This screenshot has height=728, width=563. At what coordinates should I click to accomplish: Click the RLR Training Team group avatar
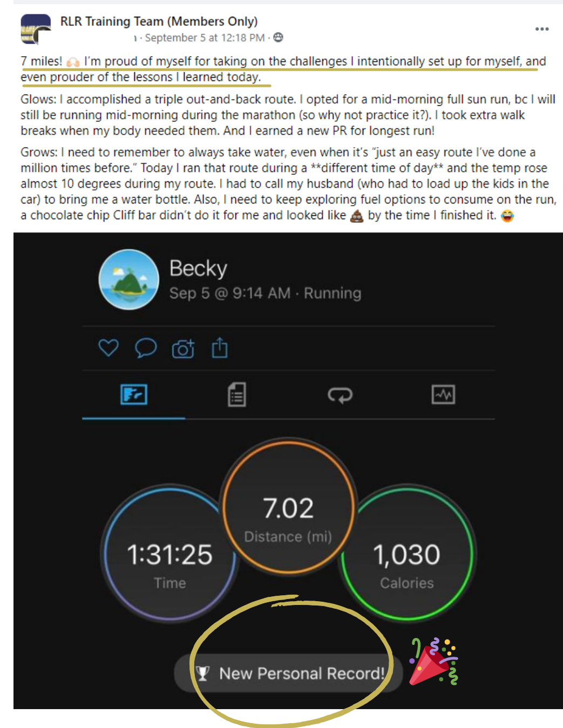click(36, 29)
